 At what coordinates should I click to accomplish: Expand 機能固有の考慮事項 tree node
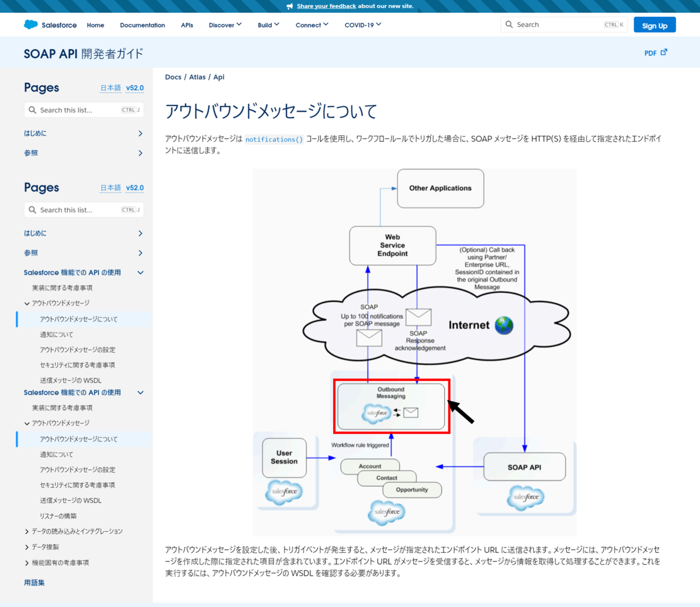27,563
